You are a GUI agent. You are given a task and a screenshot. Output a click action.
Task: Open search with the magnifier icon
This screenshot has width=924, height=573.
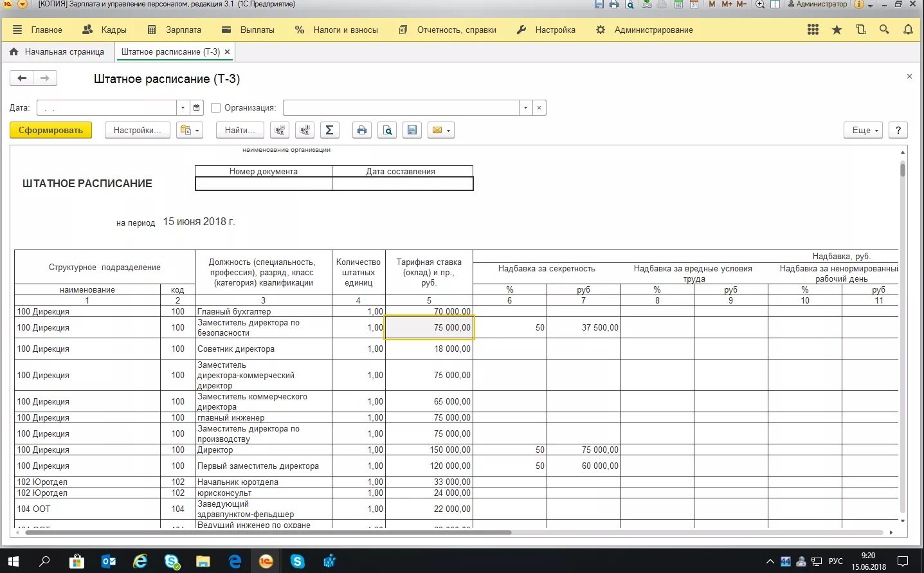[885, 30]
